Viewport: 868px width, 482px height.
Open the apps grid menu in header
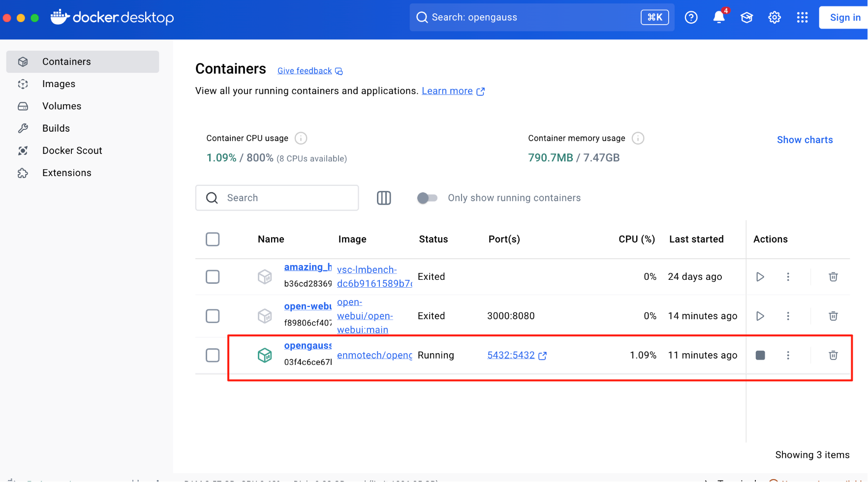[802, 18]
